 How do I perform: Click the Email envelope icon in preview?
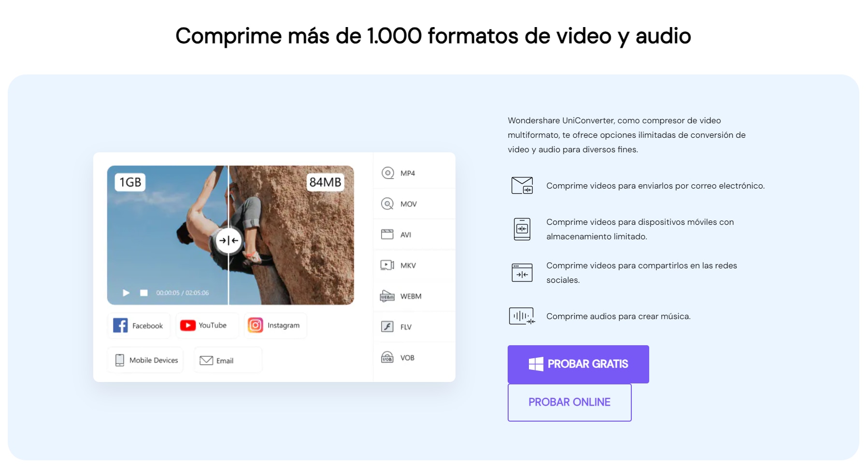point(206,361)
